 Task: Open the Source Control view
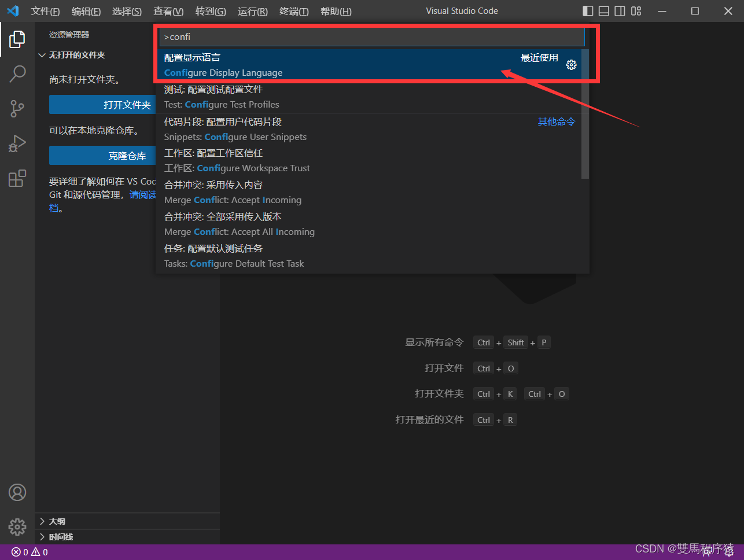click(17, 108)
